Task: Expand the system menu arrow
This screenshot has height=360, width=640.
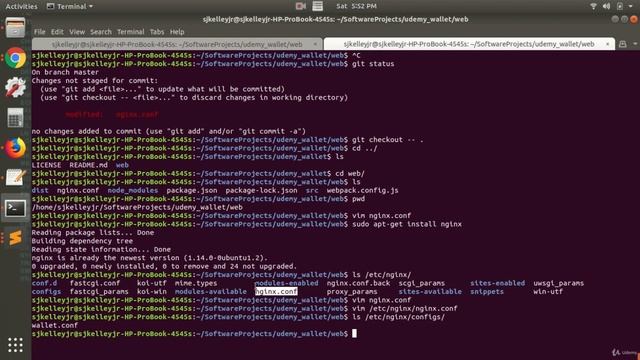Action: point(631,6)
